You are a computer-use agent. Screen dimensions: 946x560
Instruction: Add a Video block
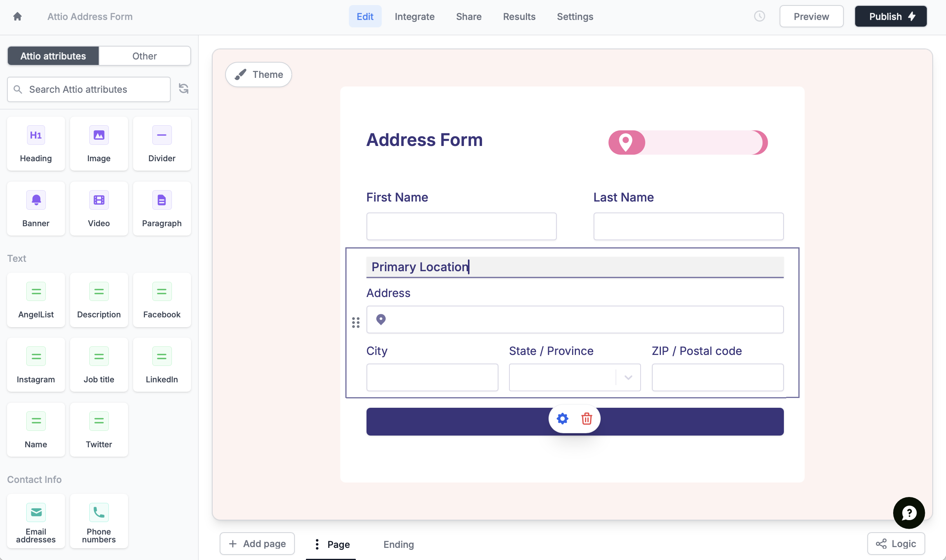99,209
